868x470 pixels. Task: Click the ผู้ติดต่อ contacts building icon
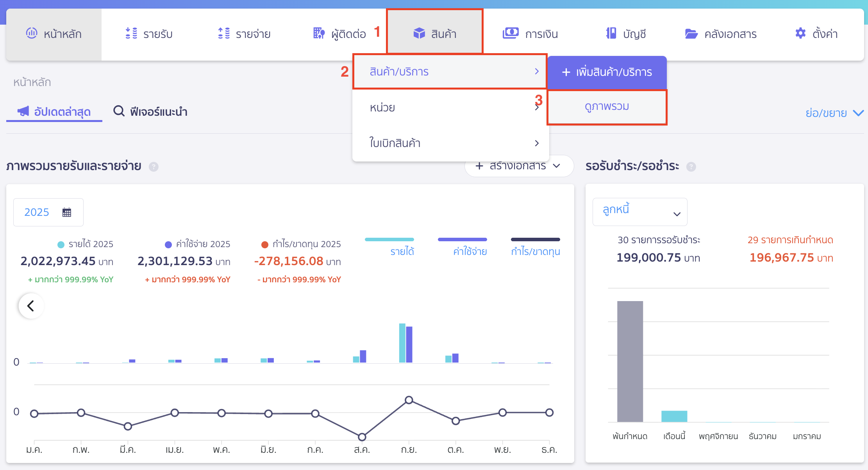coord(319,34)
